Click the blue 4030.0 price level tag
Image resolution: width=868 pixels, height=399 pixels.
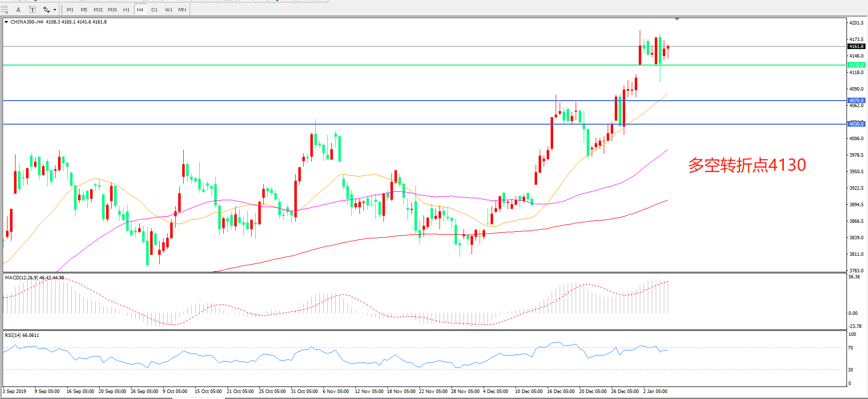pos(856,124)
